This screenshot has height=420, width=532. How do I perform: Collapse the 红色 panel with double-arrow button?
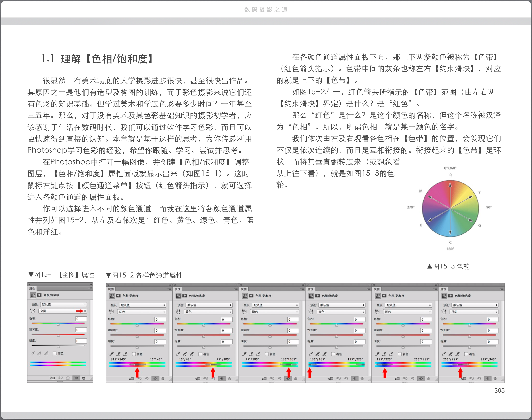click(x=170, y=285)
